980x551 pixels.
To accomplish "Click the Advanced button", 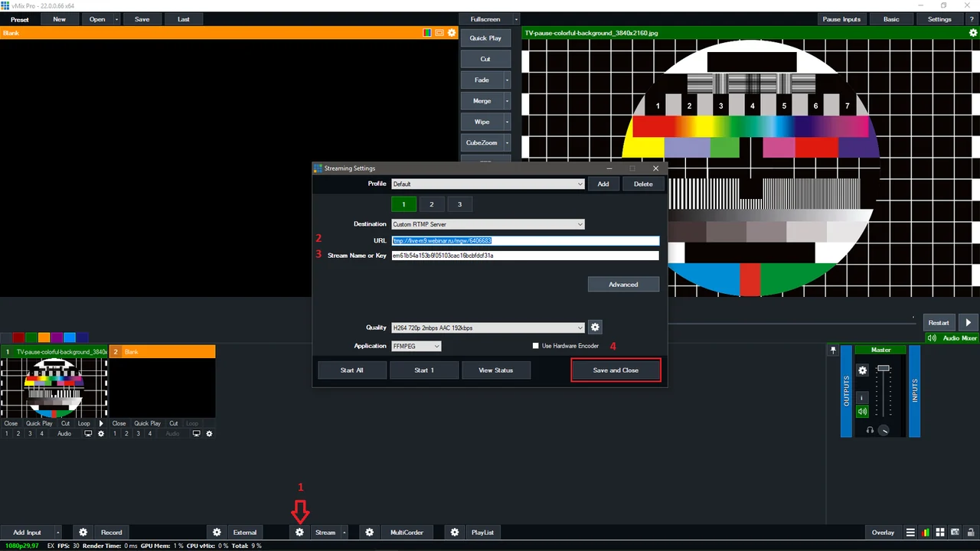I will [x=623, y=285].
